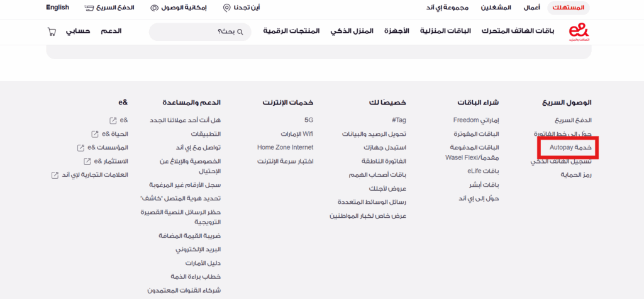Open هل أنت أحد عملائنا الجدد link

[x=186, y=120]
